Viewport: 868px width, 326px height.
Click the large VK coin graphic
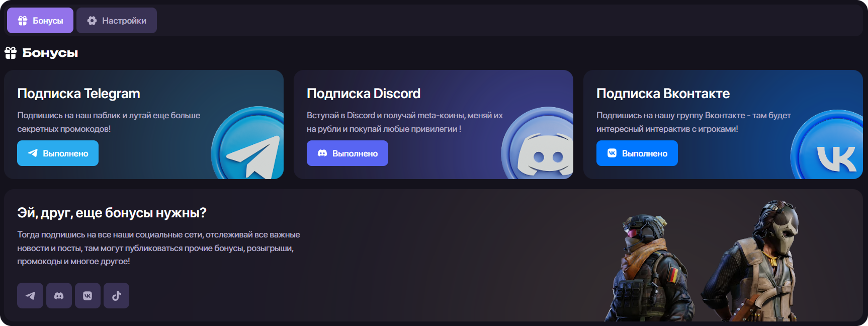coord(827,145)
